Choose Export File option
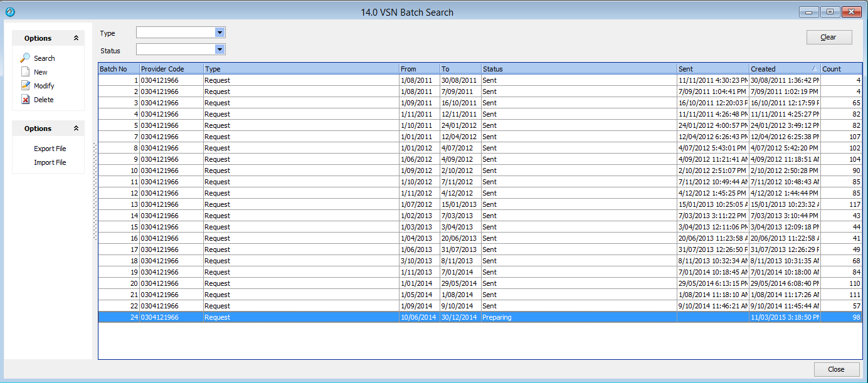 (x=50, y=149)
